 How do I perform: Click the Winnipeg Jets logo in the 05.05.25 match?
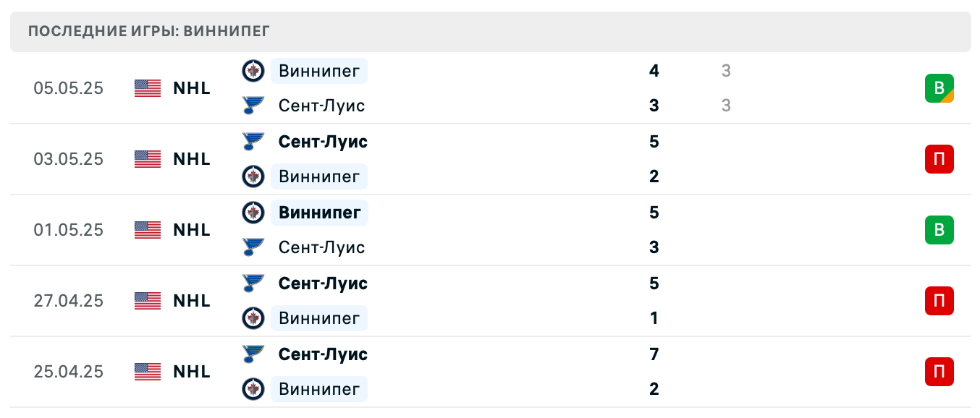tap(253, 70)
